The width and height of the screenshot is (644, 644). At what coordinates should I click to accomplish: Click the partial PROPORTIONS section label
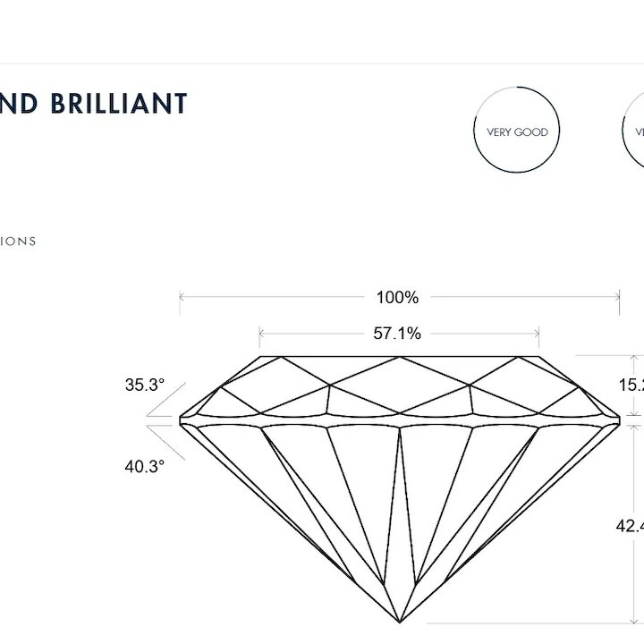click(18, 241)
